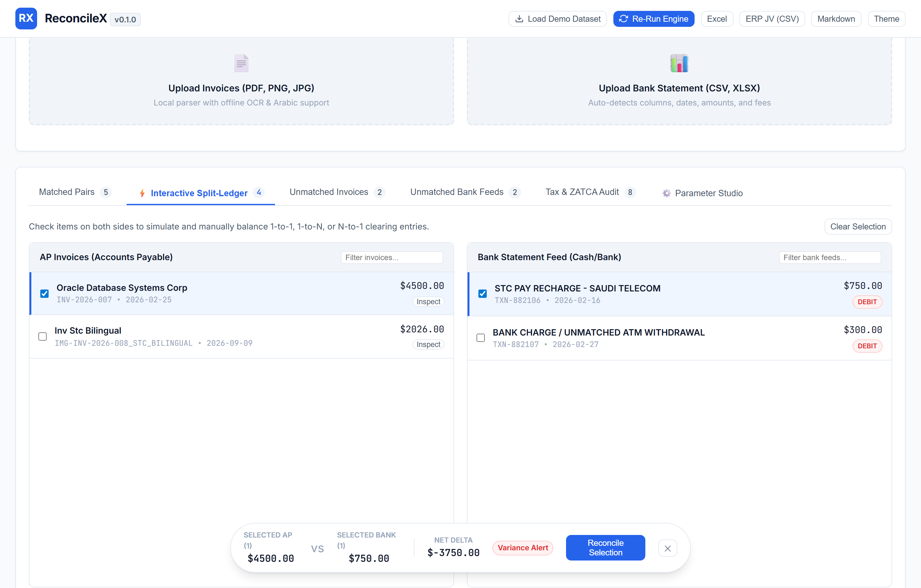Click the bank statement chart icon
The height and width of the screenshot is (588, 921).
(679, 63)
